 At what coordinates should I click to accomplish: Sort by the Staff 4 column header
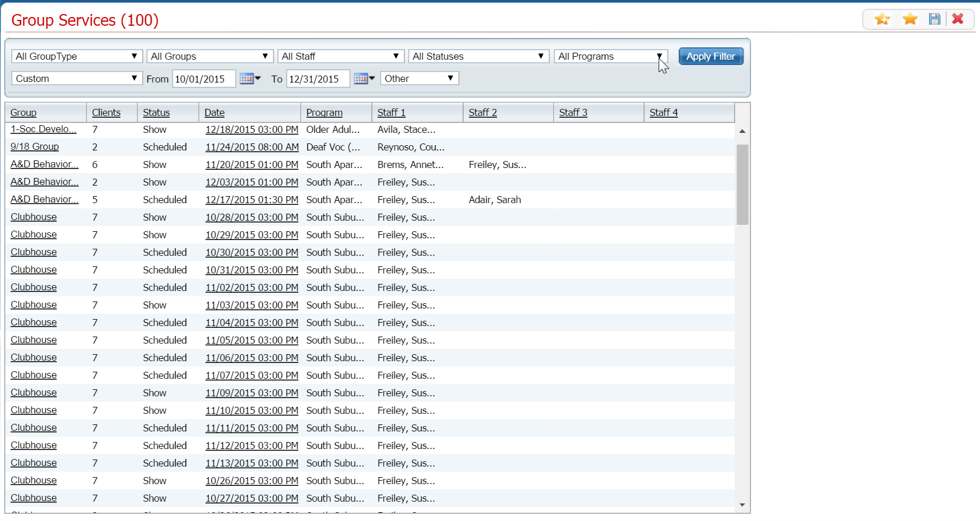664,112
